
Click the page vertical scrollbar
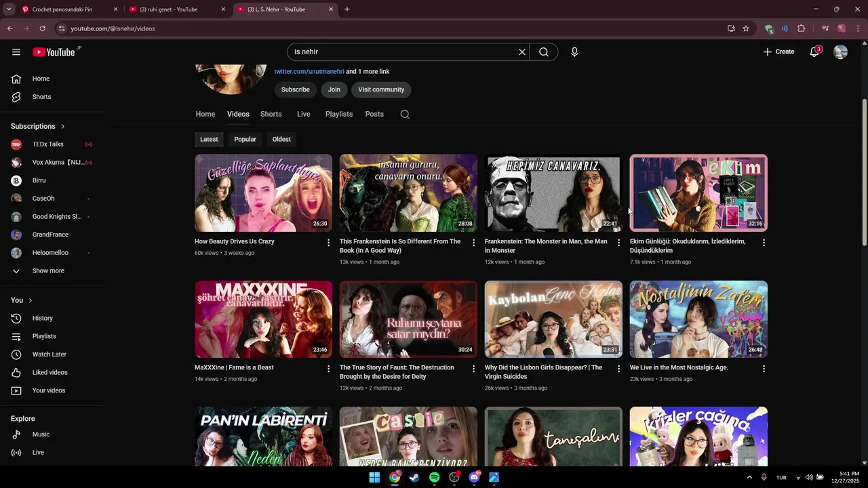point(864,173)
